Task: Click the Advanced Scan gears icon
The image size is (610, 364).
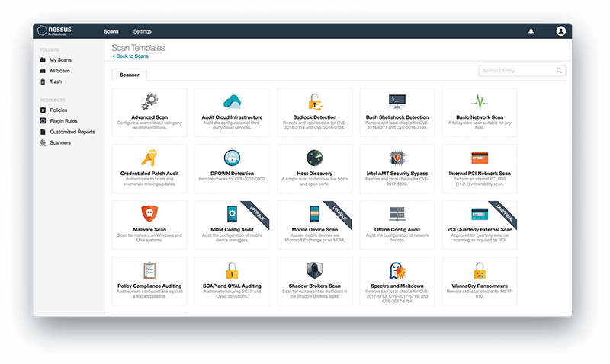Action: pos(149,102)
